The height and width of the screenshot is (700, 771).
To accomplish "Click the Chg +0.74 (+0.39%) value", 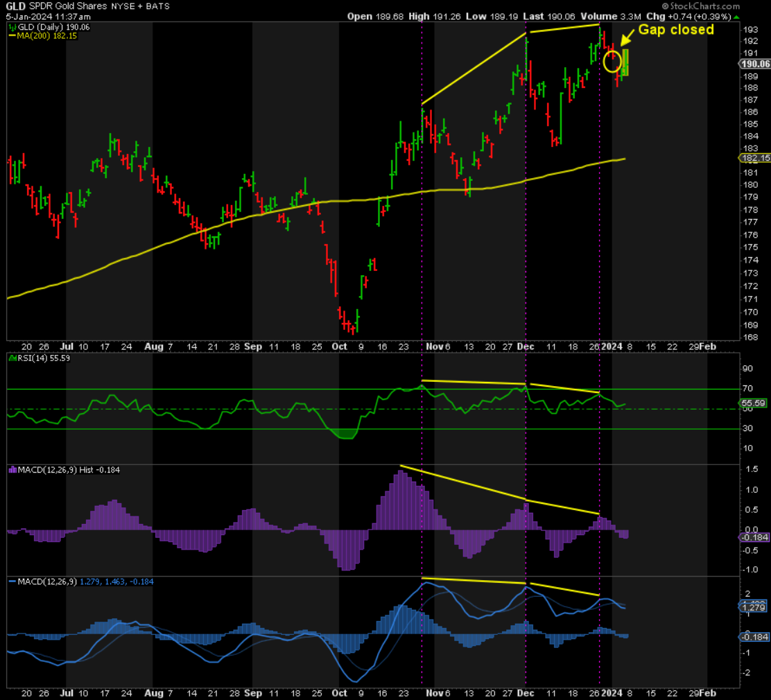I will tap(688, 16).
